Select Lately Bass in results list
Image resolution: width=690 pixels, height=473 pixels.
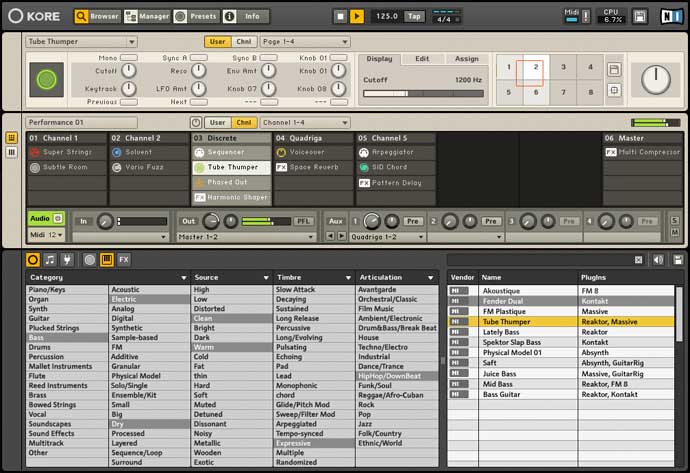(561, 332)
